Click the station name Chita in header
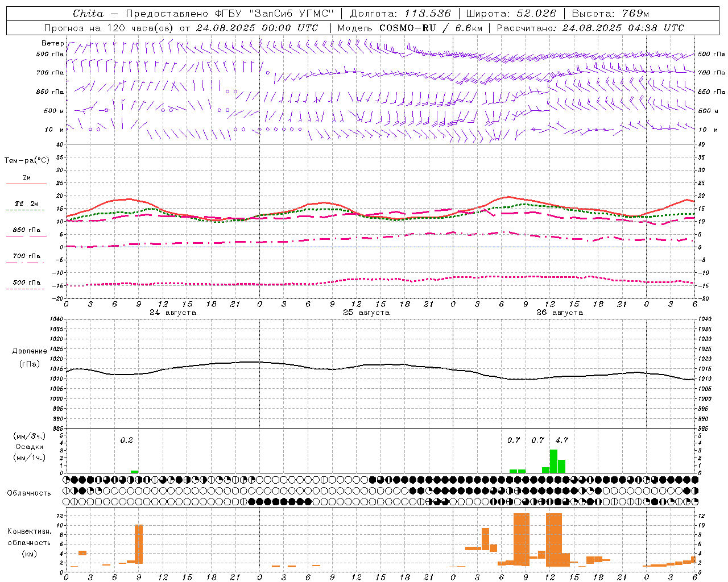Image resolution: width=728 pixels, height=582 pixels. coord(88,14)
